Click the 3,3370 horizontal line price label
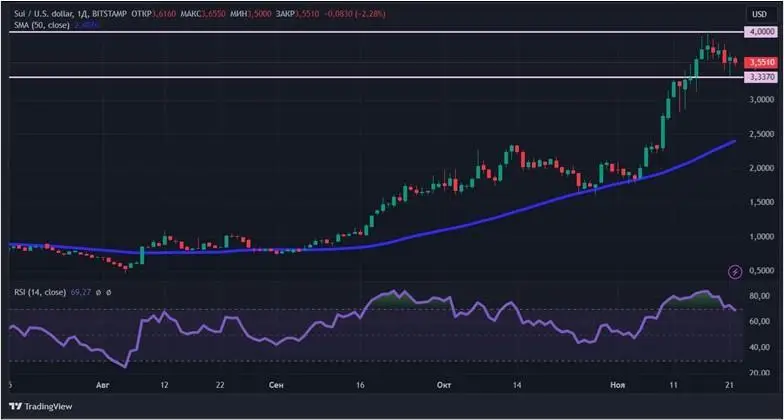This screenshot has height=420, width=784. [761, 77]
